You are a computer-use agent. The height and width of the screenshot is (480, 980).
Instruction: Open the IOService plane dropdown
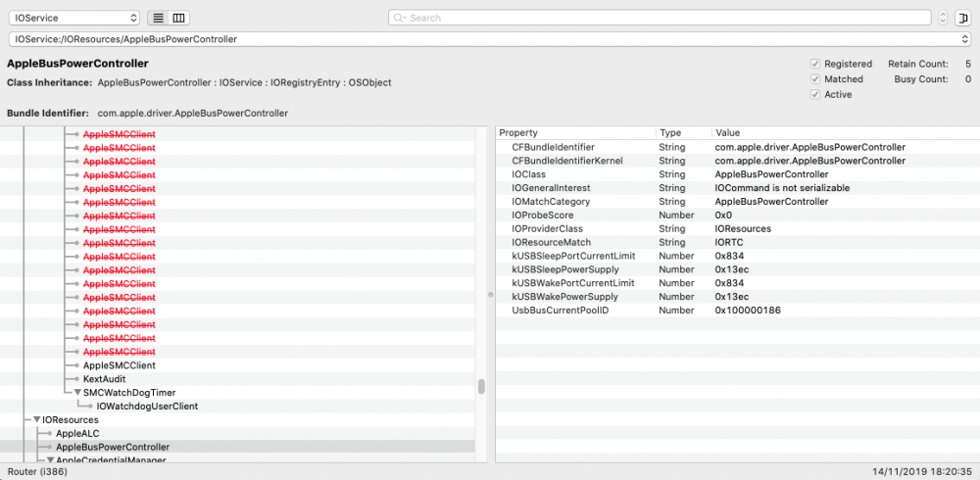tap(74, 19)
